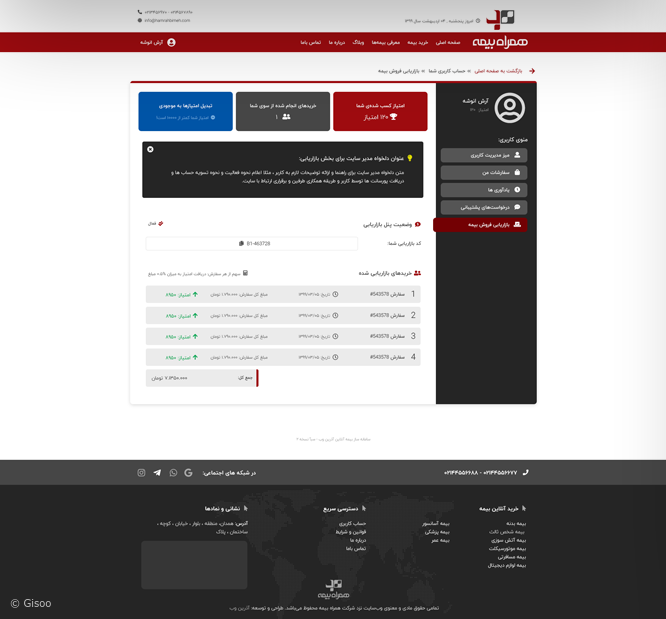The height and width of the screenshot is (619, 666).
Task: Click the blue تبدیل امتیازها به موجودی button
Action: (x=185, y=111)
